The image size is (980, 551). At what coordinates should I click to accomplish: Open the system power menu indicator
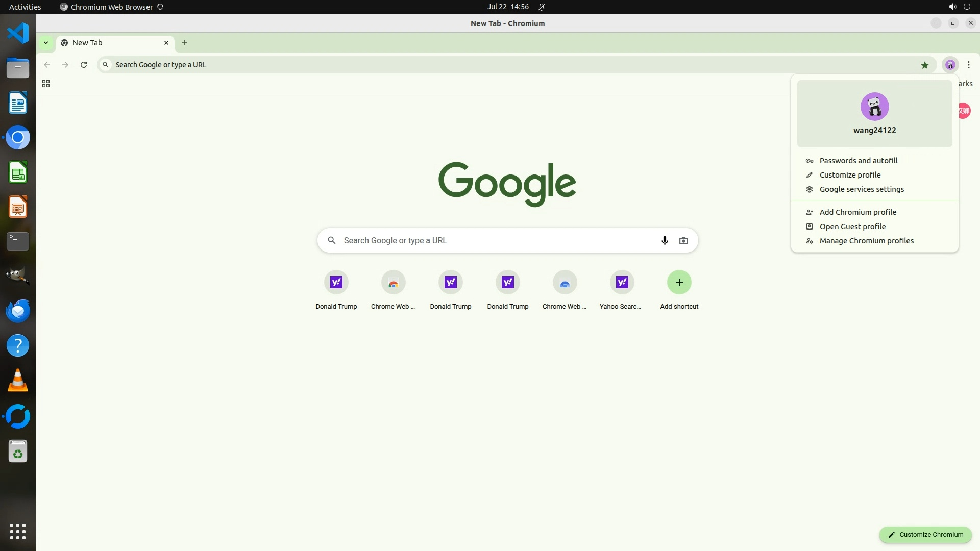pos(966,7)
